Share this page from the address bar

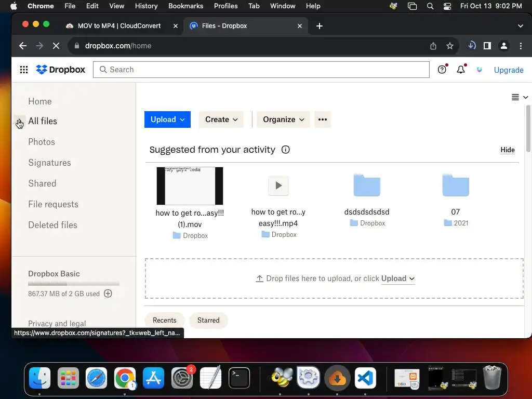[x=433, y=46]
